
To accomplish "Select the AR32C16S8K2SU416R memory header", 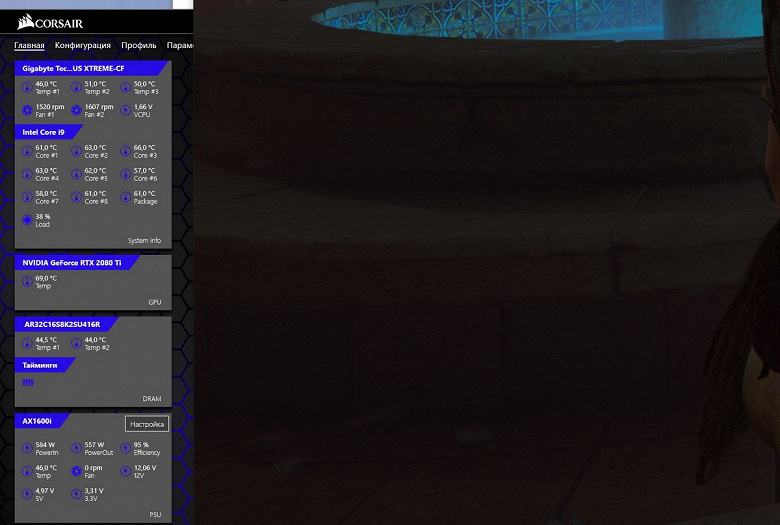I will click(66, 324).
